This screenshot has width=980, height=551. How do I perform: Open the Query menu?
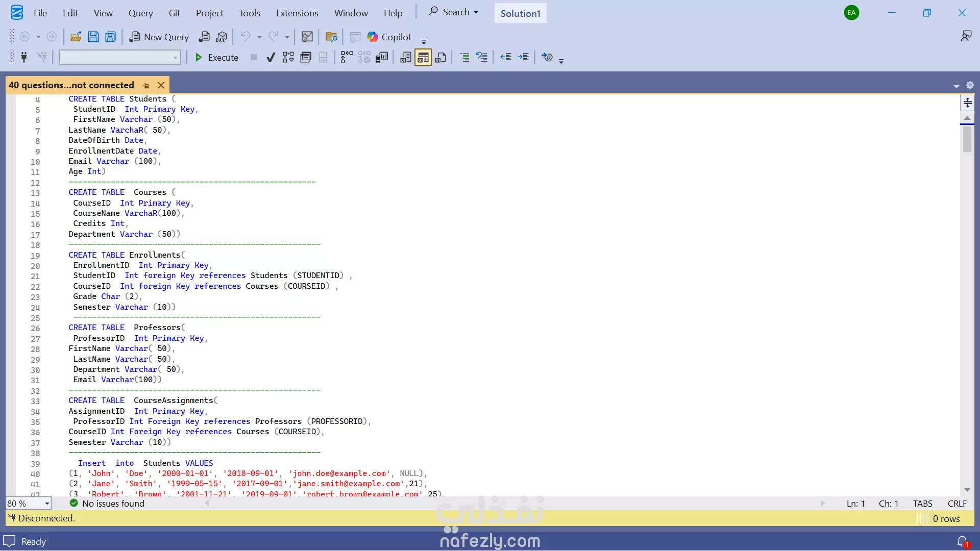click(140, 13)
